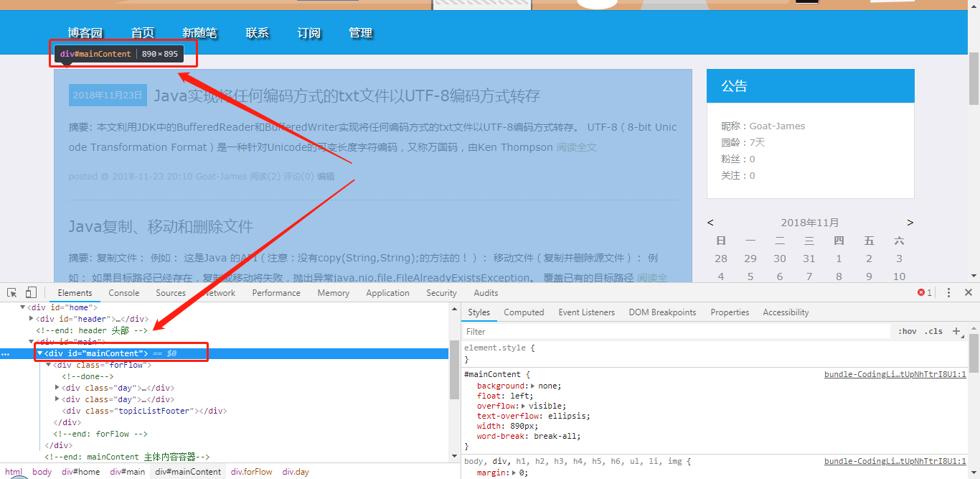Screen dimensions: 980x479
Task: Open stylesheet link beside body, div, h1 rule
Action: [895, 461]
